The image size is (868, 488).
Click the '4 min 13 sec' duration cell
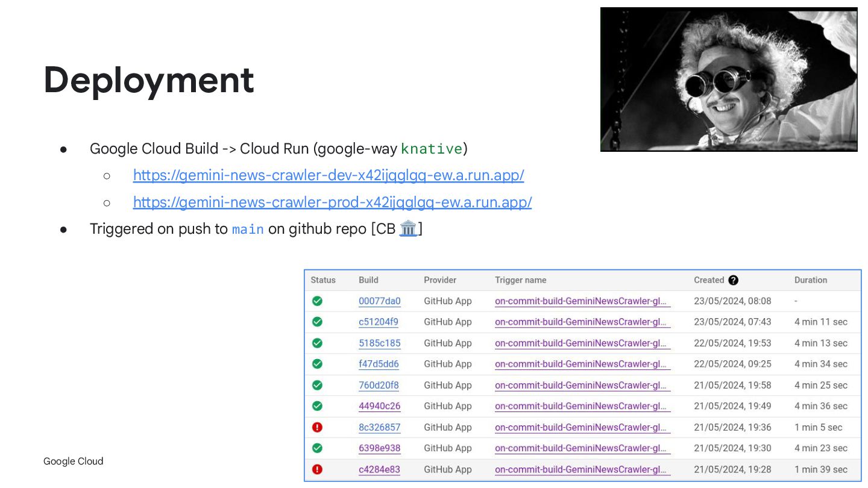click(x=821, y=343)
